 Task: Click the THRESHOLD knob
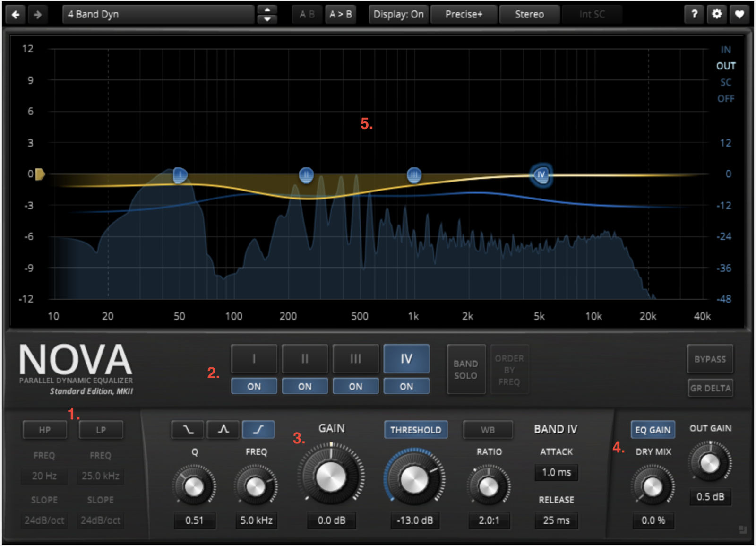(x=414, y=479)
